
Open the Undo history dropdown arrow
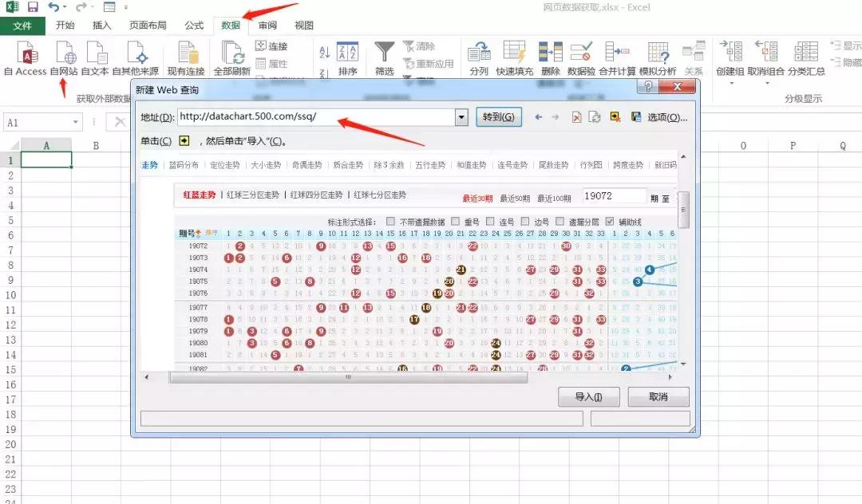click(x=65, y=7)
